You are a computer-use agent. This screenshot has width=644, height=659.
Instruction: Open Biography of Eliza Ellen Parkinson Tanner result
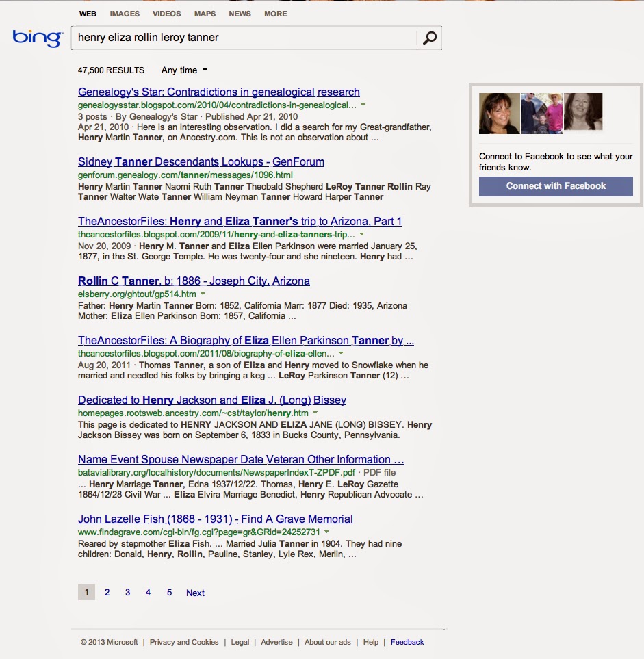pos(246,340)
